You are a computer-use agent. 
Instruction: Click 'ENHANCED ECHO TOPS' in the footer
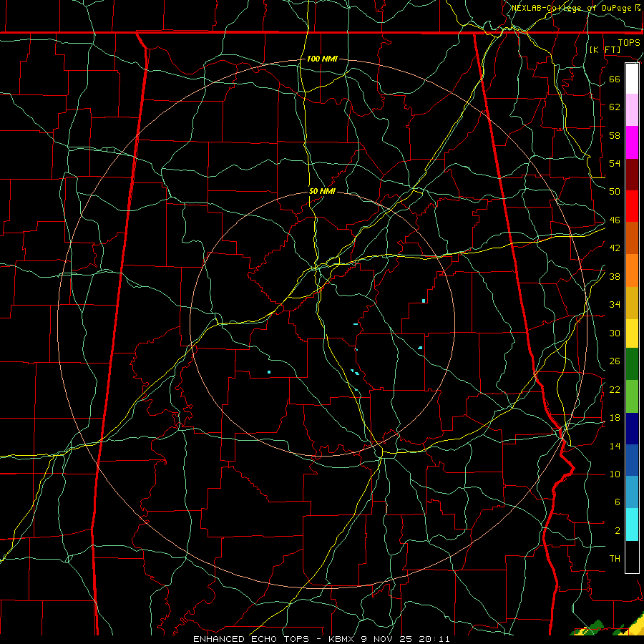(251, 639)
